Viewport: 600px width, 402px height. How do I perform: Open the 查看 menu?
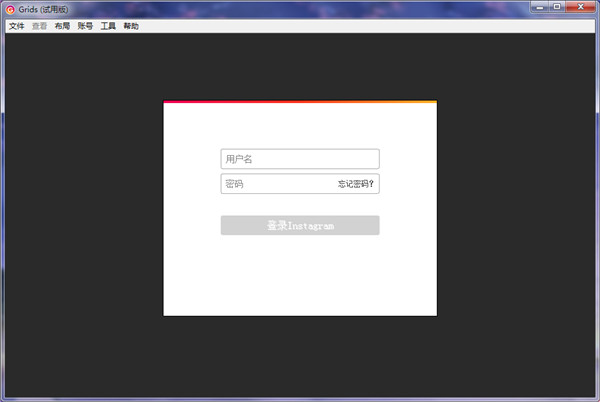pos(39,26)
